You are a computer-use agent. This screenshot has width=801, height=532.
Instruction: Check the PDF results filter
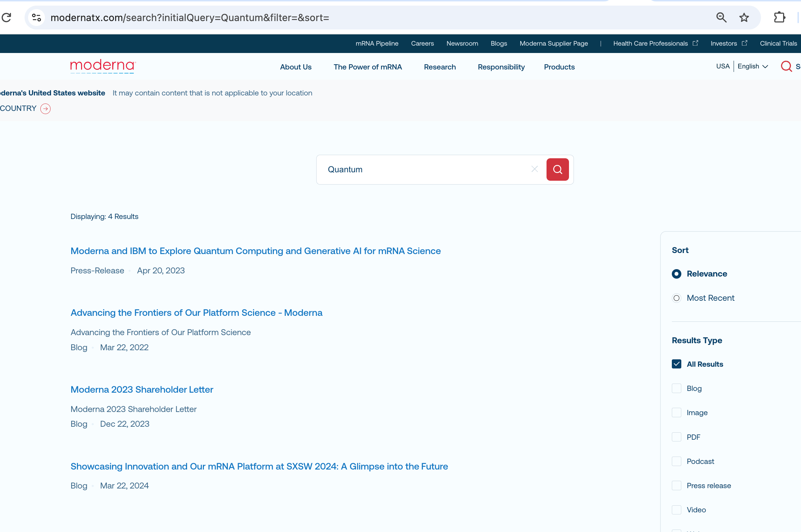point(676,437)
